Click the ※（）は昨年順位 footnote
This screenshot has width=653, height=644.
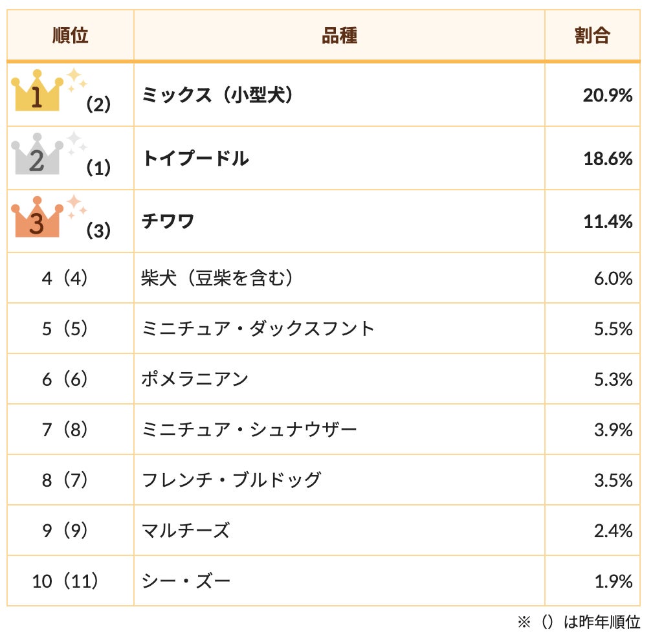tap(579, 623)
